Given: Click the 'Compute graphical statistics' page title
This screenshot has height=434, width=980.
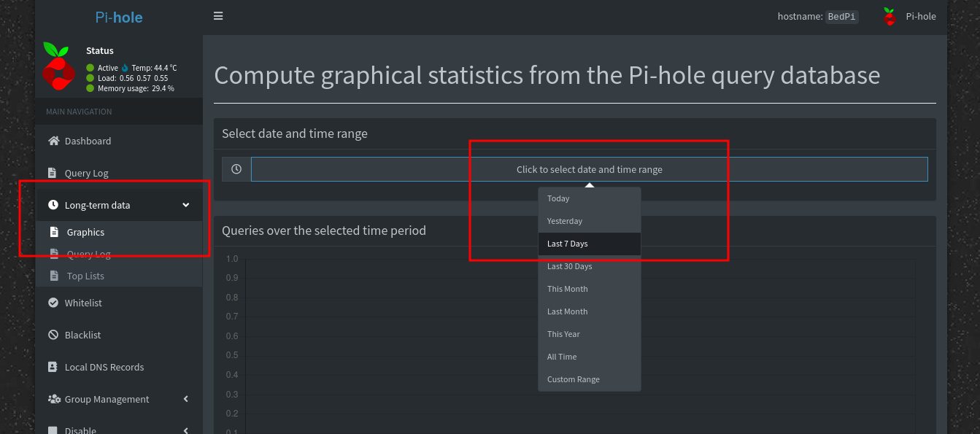Looking at the screenshot, I should click(x=547, y=75).
